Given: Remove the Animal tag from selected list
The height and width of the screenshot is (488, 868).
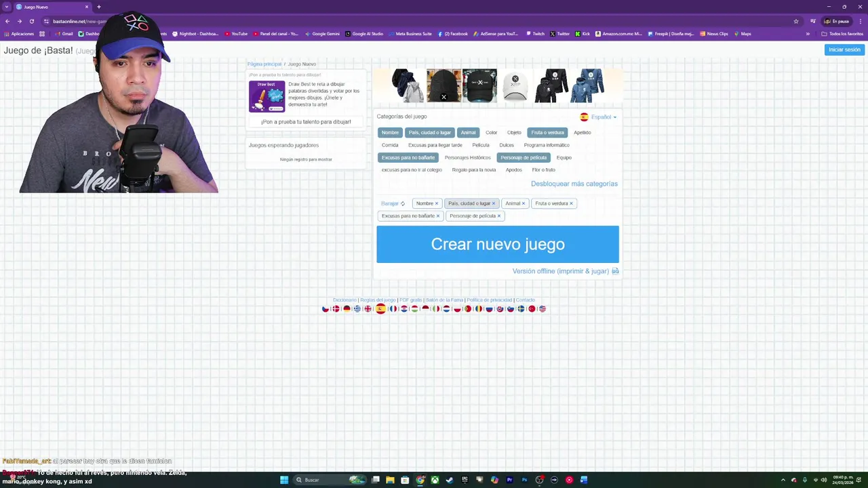Looking at the screenshot, I should pyautogui.click(x=524, y=203).
